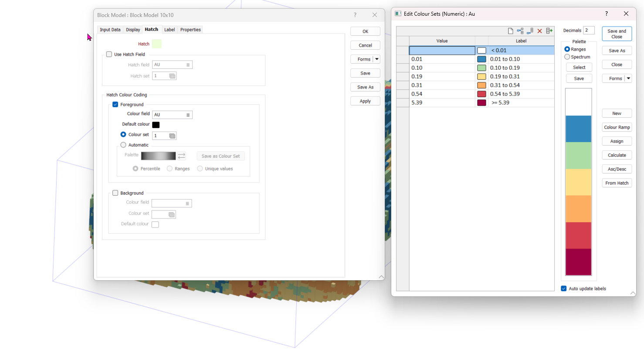Expand Forms dropdown arrow in Block Model dialog
The height and width of the screenshot is (360, 644).
click(377, 59)
